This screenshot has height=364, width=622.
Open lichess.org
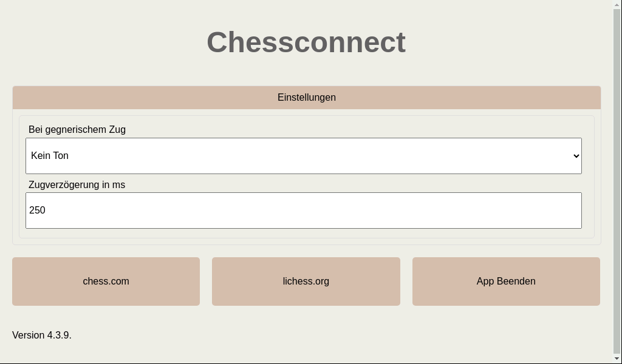click(x=306, y=281)
